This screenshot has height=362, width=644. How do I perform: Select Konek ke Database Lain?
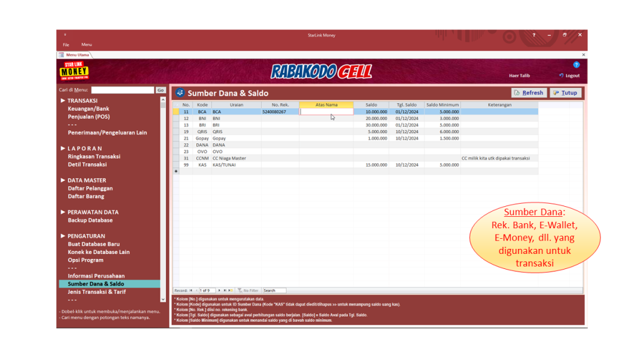[99, 252]
